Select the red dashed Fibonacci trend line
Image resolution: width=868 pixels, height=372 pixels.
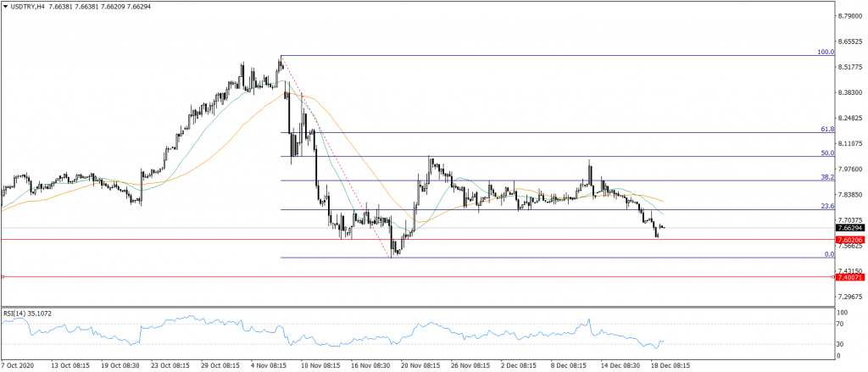pyautogui.click(x=335, y=154)
